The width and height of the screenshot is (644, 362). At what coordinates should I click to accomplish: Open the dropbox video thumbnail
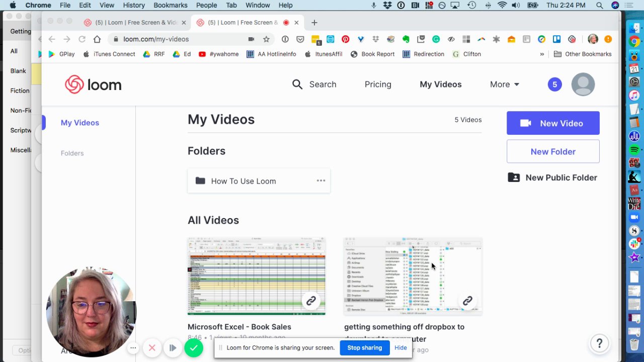point(413,277)
